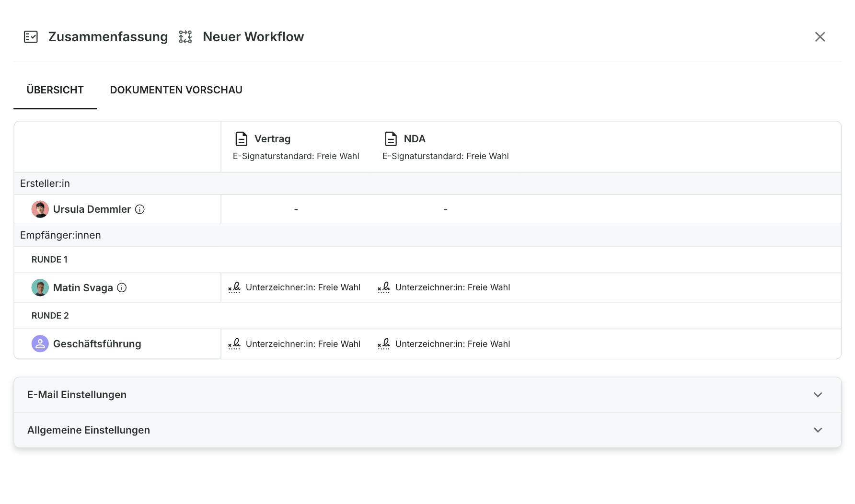
Task: Click the Vertrag document icon
Action: (242, 139)
